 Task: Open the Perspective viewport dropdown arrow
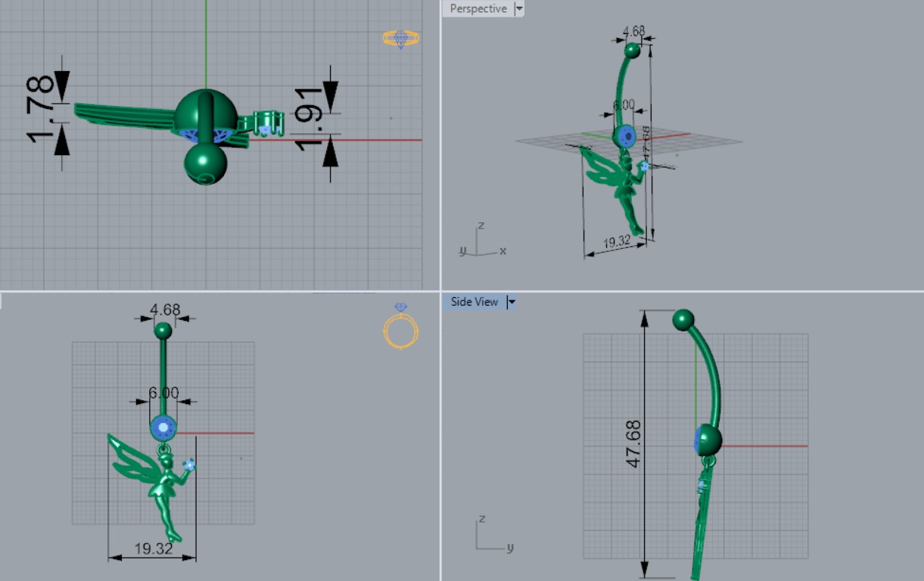coord(519,9)
